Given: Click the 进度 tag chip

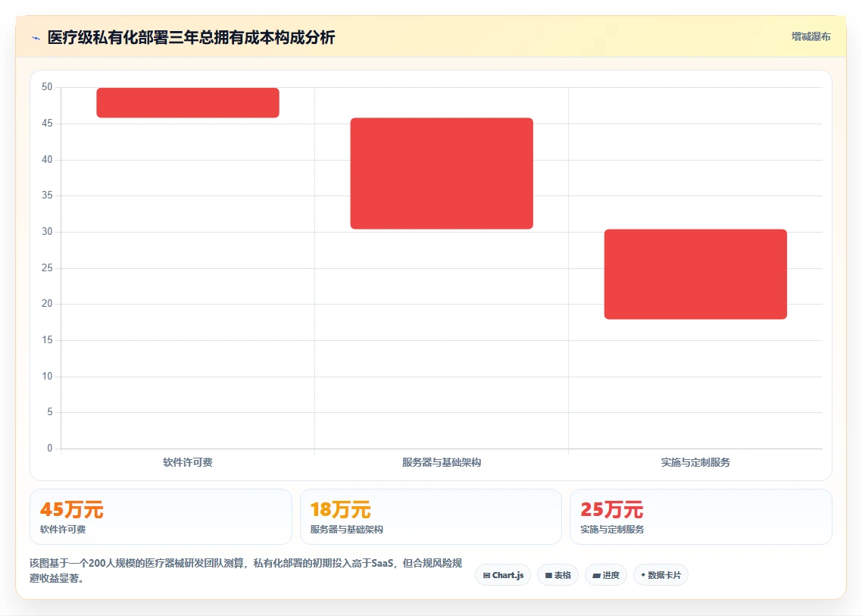Looking at the screenshot, I should coord(606,575).
